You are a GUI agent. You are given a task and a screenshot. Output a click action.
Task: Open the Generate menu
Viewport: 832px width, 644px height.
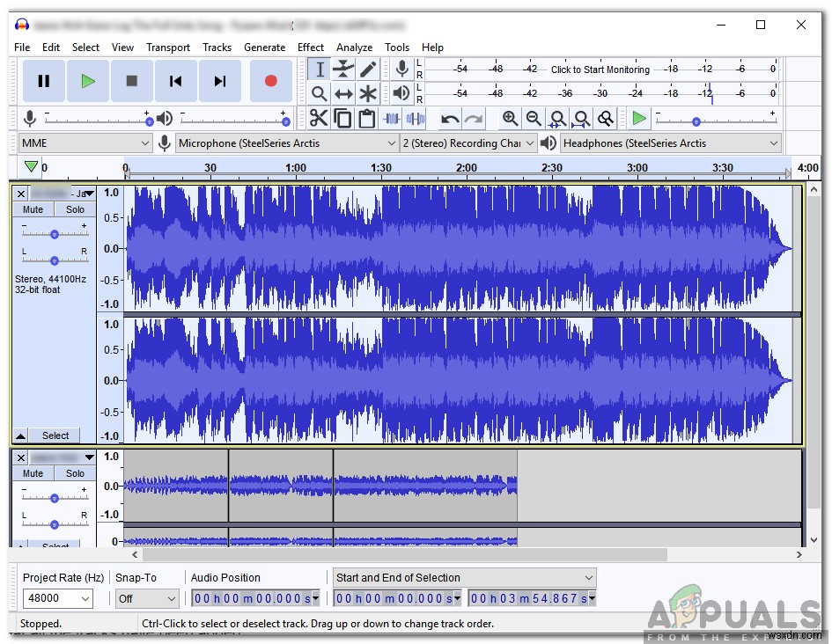(264, 48)
